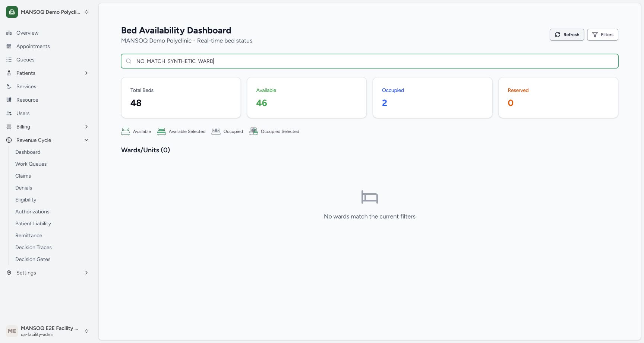Viewport: 644px width, 343px height.
Task: Click the Settings gear icon
Action: click(x=9, y=273)
